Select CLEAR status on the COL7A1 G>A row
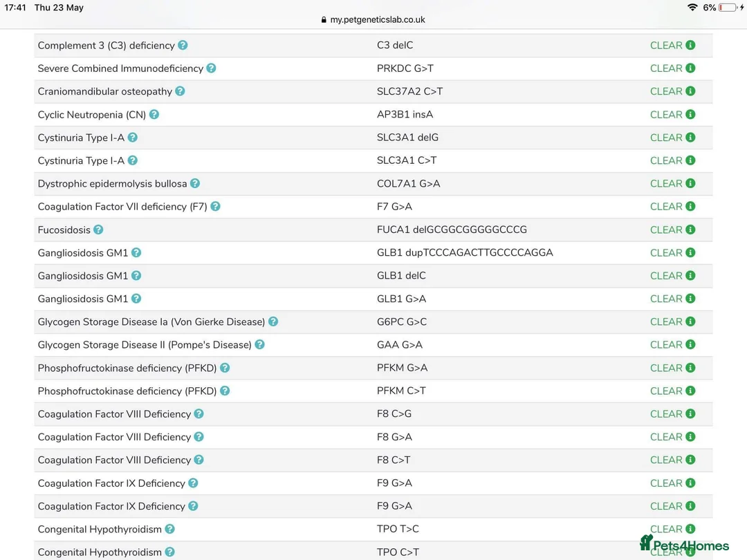The image size is (747, 560). coord(666,184)
